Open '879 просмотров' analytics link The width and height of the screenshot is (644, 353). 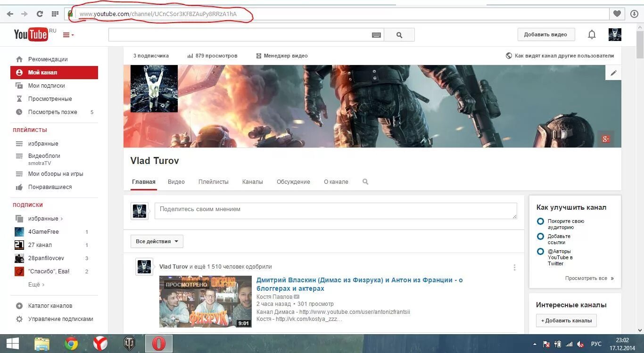point(212,56)
